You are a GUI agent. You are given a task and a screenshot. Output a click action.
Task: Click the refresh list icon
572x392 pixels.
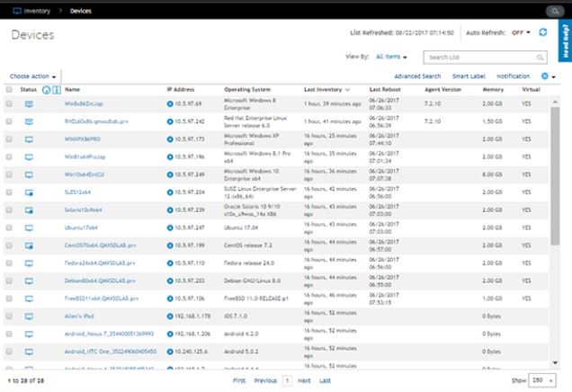tap(542, 32)
